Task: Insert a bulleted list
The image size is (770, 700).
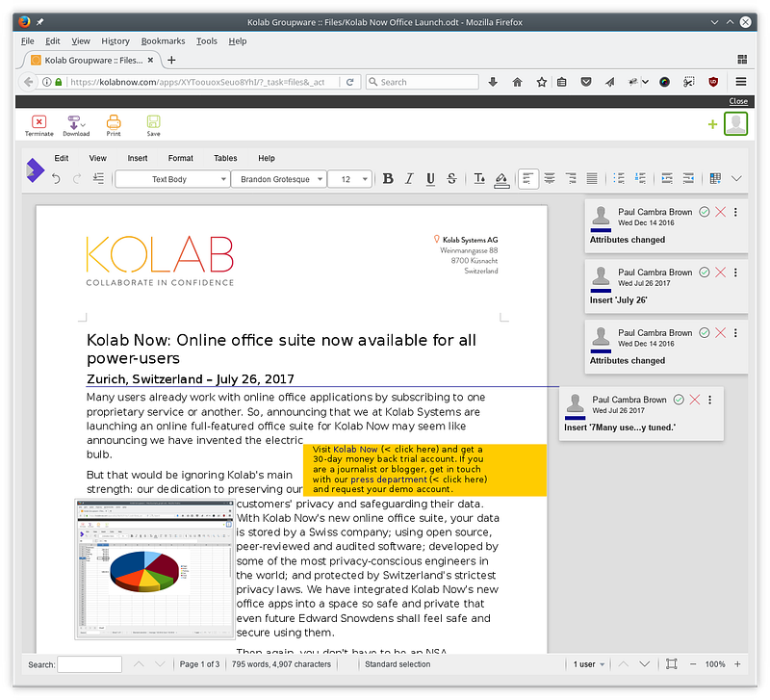Action: [x=619, y=179]
